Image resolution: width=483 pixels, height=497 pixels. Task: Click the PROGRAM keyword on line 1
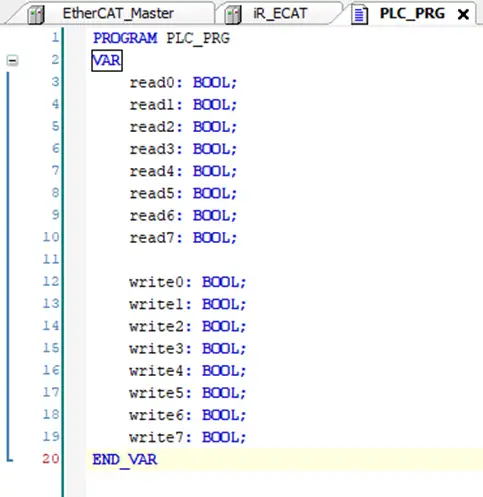[125, 38]
